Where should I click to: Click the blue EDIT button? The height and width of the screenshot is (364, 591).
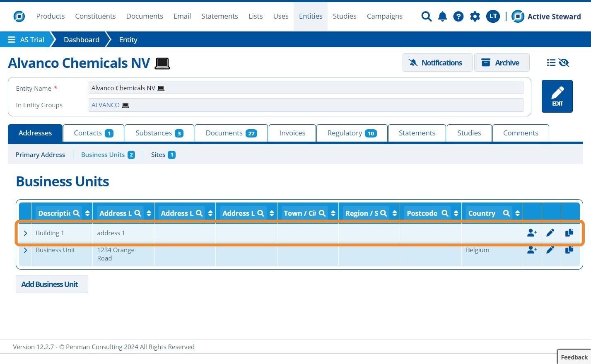tap(557, 96)
